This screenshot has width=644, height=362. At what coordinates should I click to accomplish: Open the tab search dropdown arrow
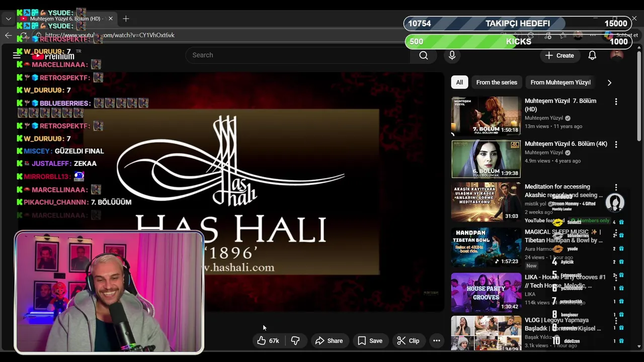coord(8,19)
